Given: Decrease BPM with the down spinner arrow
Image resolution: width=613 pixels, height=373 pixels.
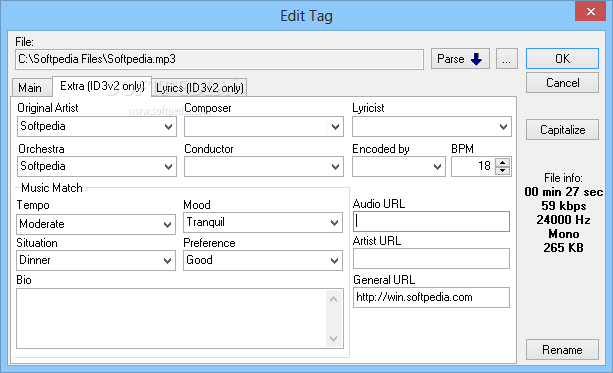Looking at the screenshot, I should 503,171.
